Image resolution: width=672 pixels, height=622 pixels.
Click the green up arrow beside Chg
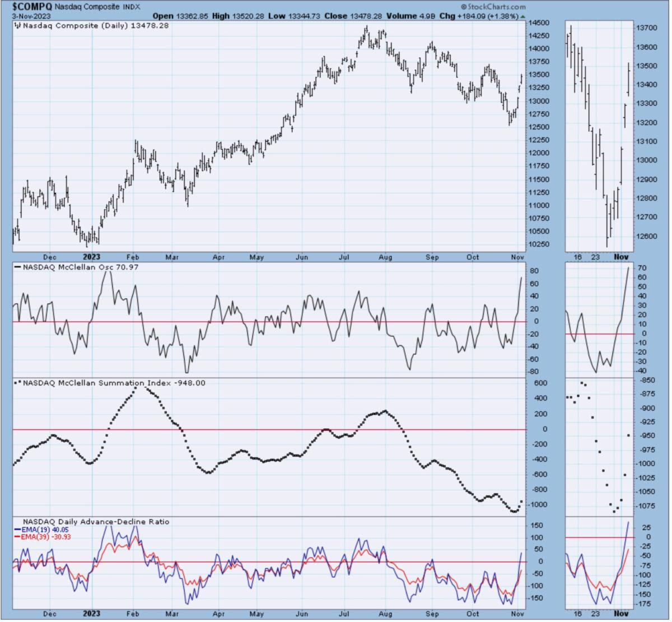523,16
